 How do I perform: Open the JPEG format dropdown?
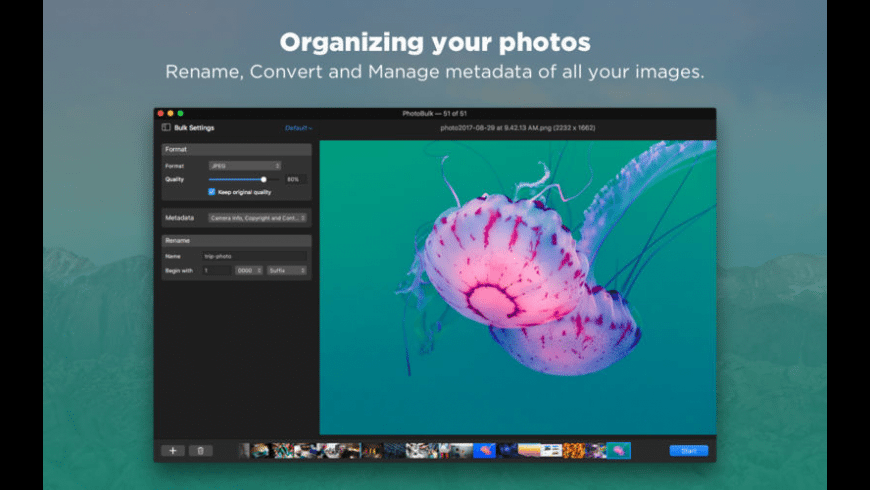coord(245,166)
